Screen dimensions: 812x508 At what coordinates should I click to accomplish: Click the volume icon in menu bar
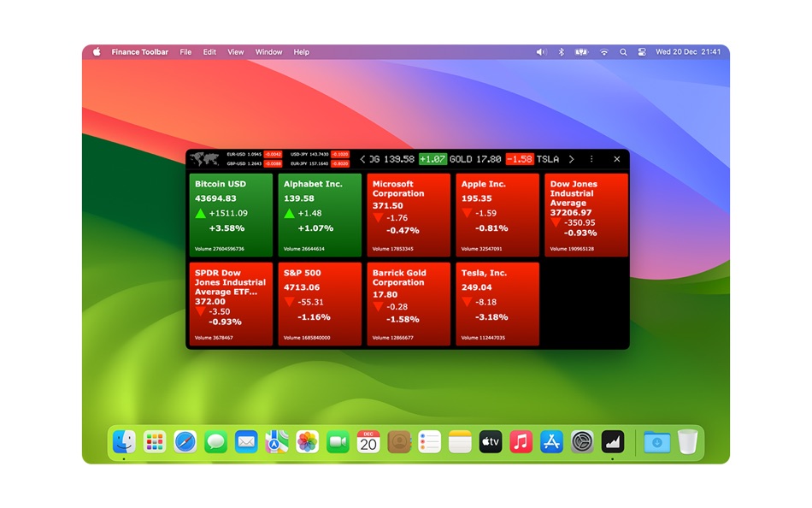coord(541,52)
